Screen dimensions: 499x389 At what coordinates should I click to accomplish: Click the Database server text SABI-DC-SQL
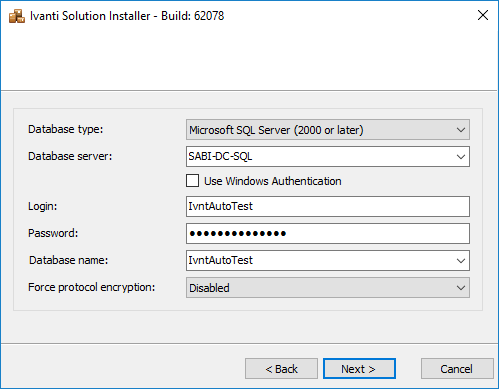click(x=220, y=156)
